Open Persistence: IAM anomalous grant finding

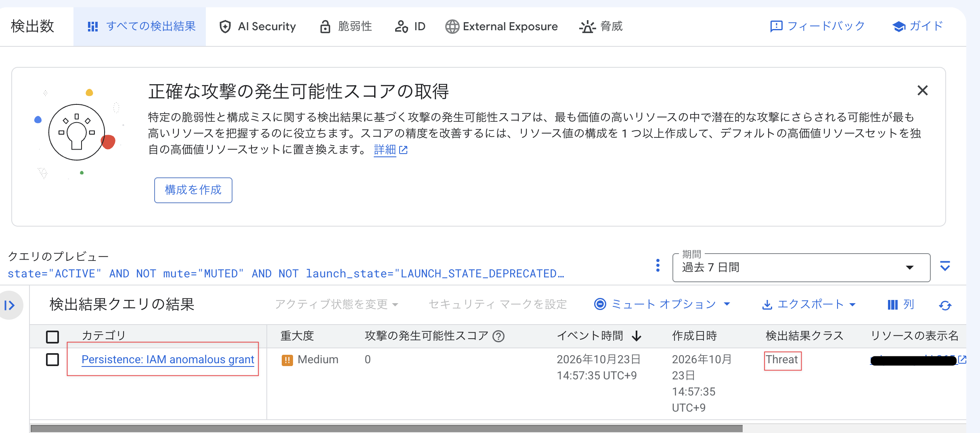click(168, 359)
